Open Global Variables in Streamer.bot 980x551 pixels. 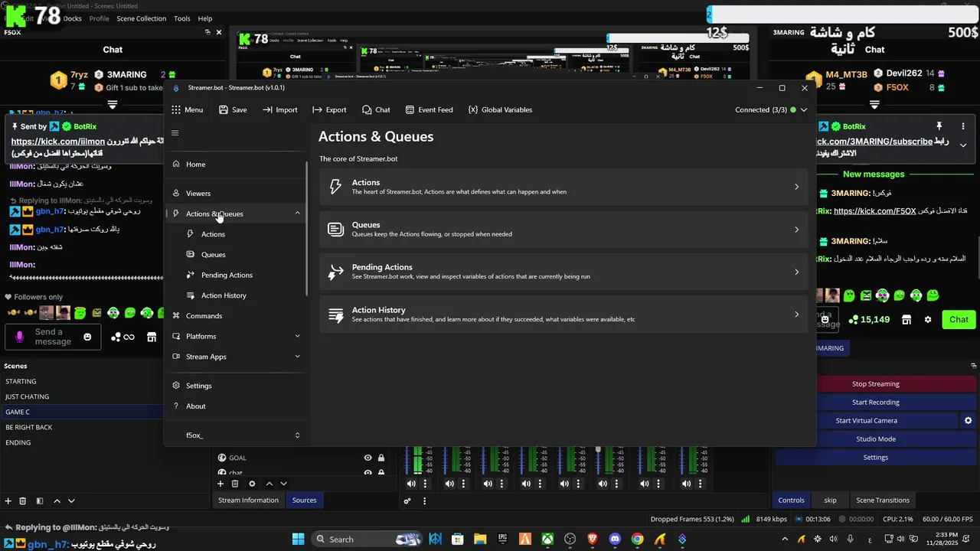(500, 109)
